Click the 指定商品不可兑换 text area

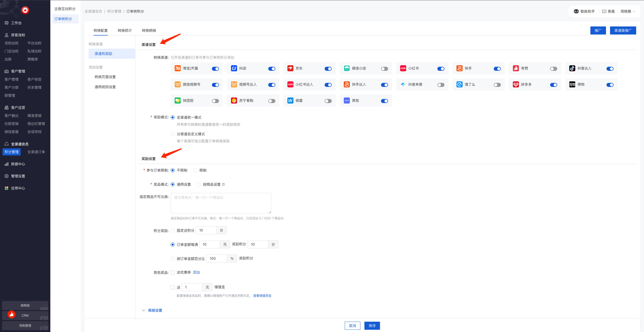221,203
